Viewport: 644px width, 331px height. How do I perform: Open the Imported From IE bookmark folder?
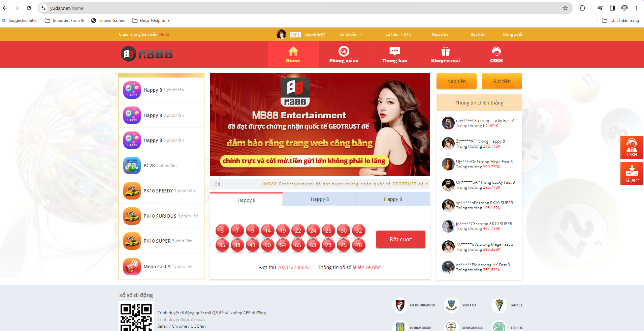click(65, 21)
